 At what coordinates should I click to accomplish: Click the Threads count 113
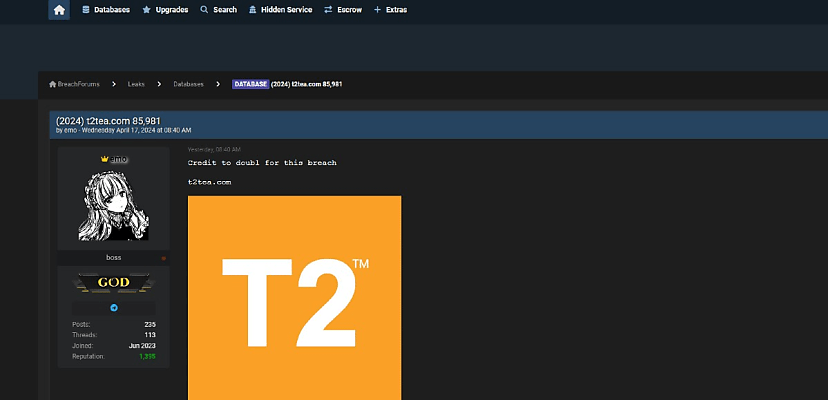(x=150, y=335)
